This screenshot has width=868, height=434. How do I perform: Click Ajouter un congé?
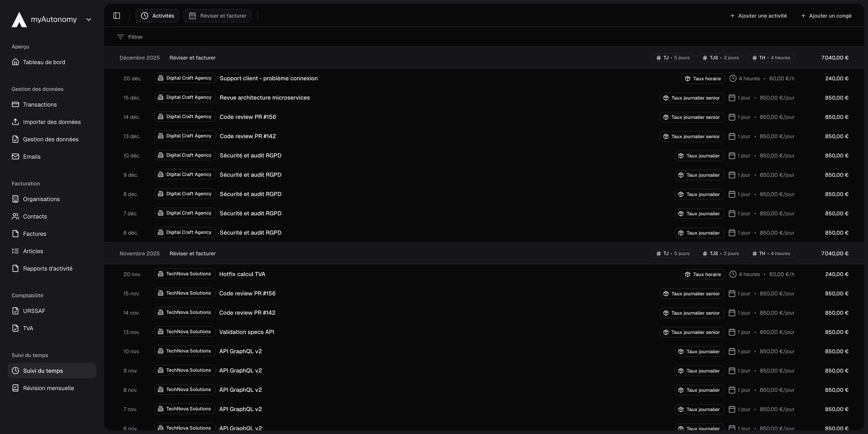coord(826,15)
